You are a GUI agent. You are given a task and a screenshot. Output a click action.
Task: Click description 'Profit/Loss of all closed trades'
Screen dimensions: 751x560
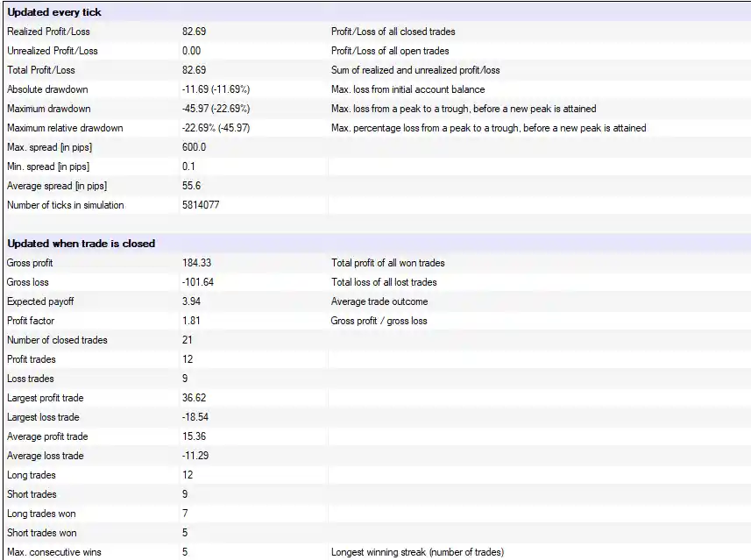click(393, 32)
